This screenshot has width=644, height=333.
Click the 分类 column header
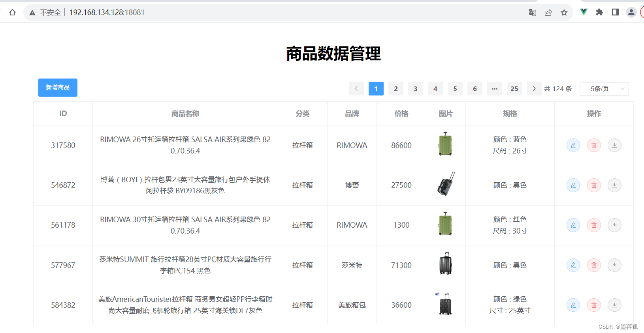coord(303,114)
